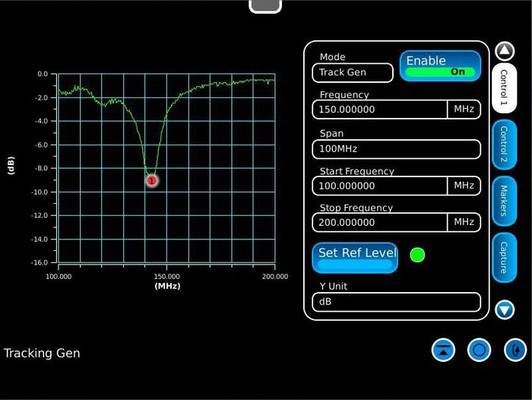The width and height of the screenshot is (532, 400).
Task: Open the Span 100MHz selector
Action: tap(396, 149)
